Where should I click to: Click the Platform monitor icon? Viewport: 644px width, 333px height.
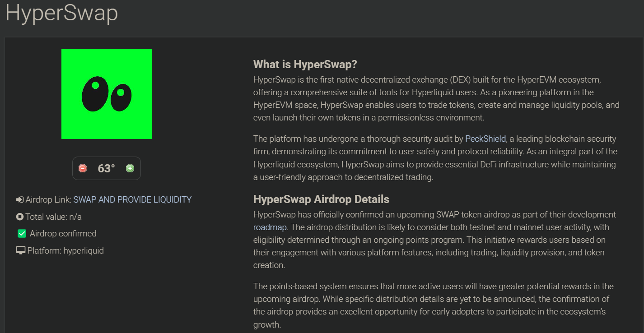point(21,251)
